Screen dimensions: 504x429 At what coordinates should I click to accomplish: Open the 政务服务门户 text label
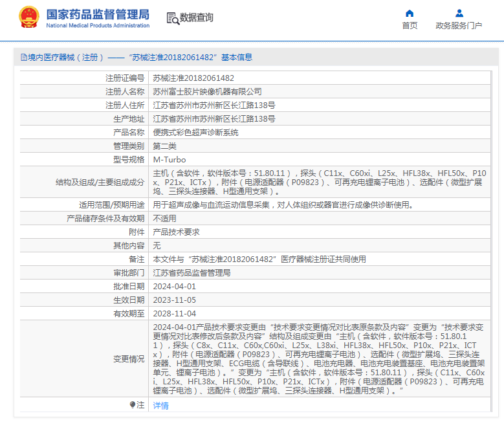tap(459, 26)
